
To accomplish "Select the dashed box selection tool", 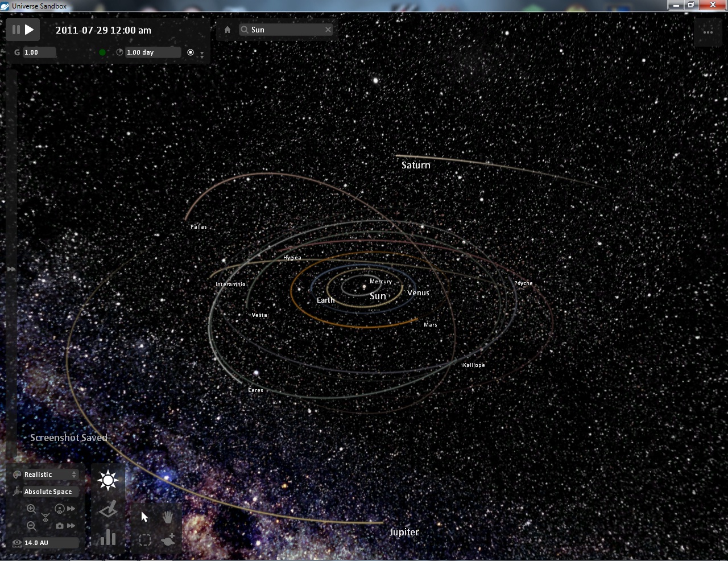I will click(145, 540).
